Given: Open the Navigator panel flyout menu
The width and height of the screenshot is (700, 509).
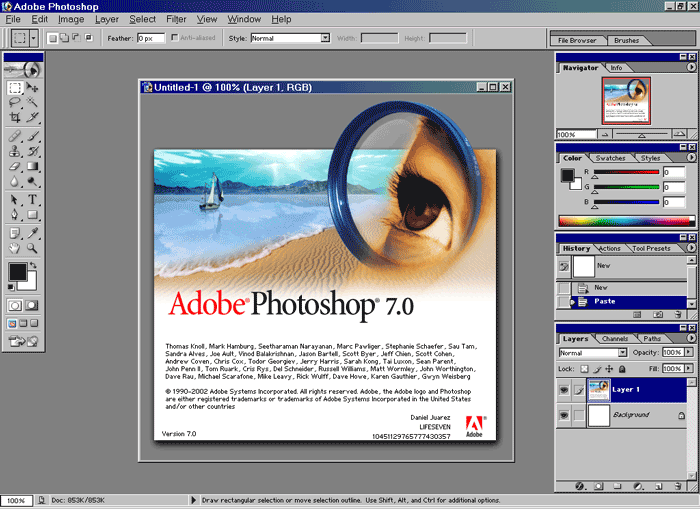Looking at the screenshot, I should (691, 67).
